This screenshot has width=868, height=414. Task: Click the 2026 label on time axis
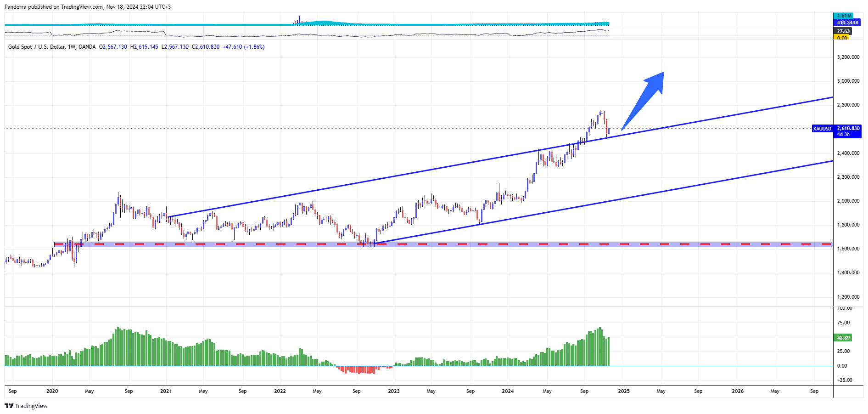tap(738, 391)
